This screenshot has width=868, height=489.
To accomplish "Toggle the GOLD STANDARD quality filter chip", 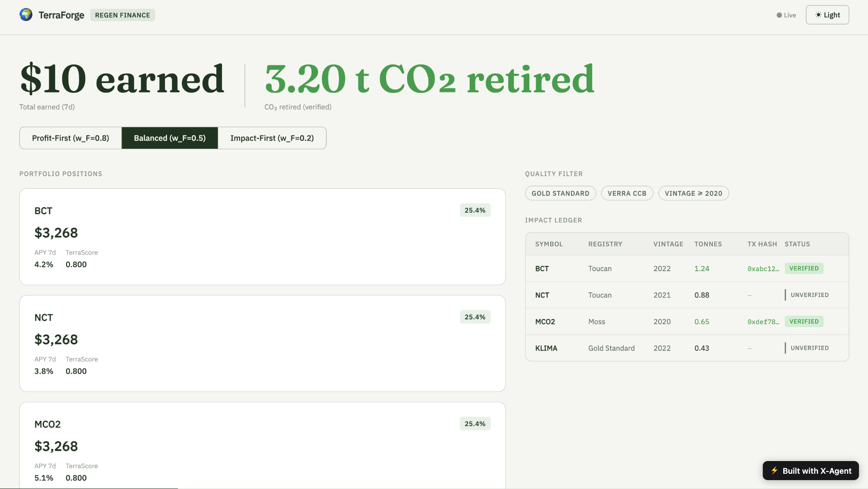I will coord(560,193).
